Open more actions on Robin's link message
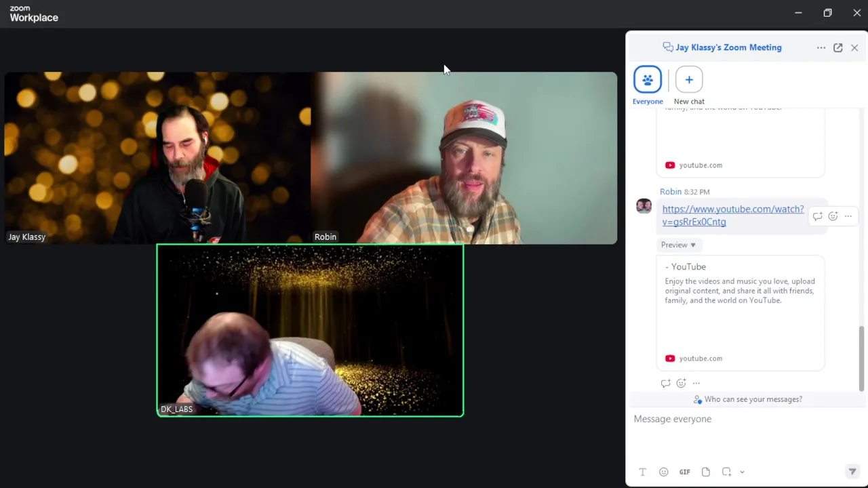 tap(848, 216)
